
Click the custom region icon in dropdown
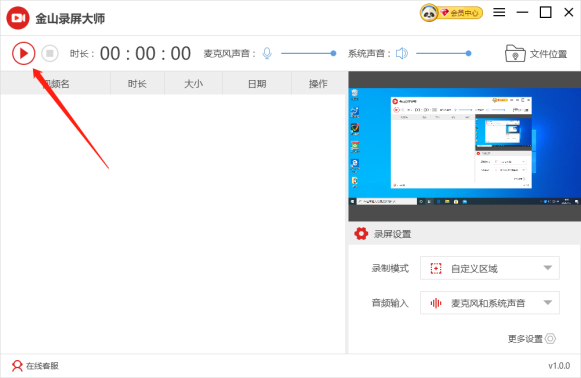click(436, 268)
